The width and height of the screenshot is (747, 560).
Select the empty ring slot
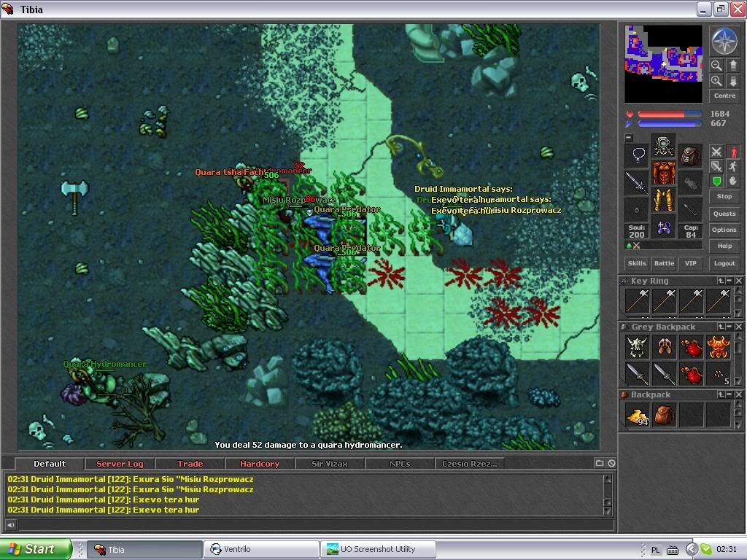638,209
